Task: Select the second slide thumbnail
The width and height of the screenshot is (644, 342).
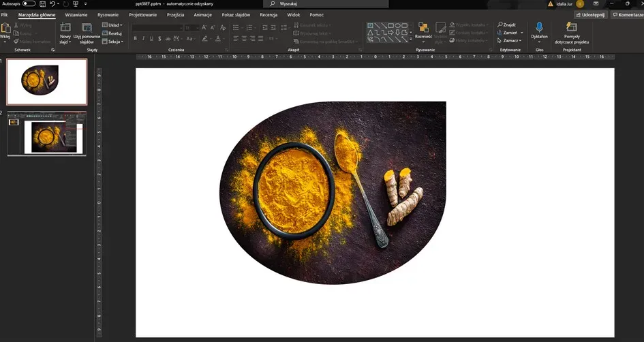Action: [x=47, y=133]
